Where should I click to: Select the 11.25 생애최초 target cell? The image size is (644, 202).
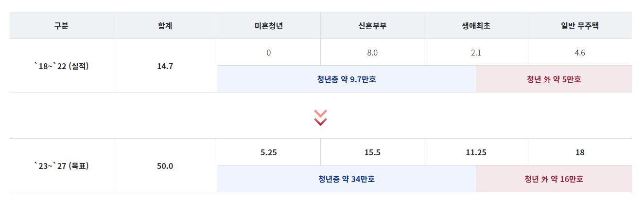tap(476, 152)
